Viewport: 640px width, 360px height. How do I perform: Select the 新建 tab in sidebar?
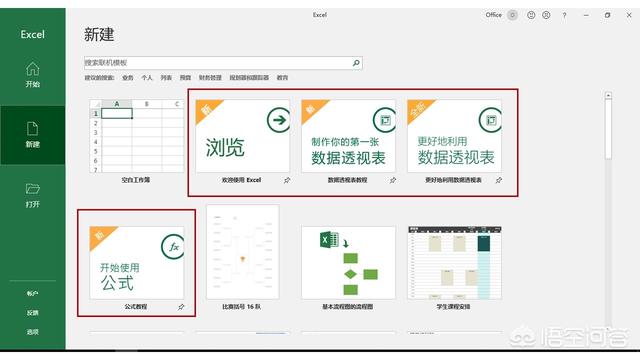click(x=33, y=135)
